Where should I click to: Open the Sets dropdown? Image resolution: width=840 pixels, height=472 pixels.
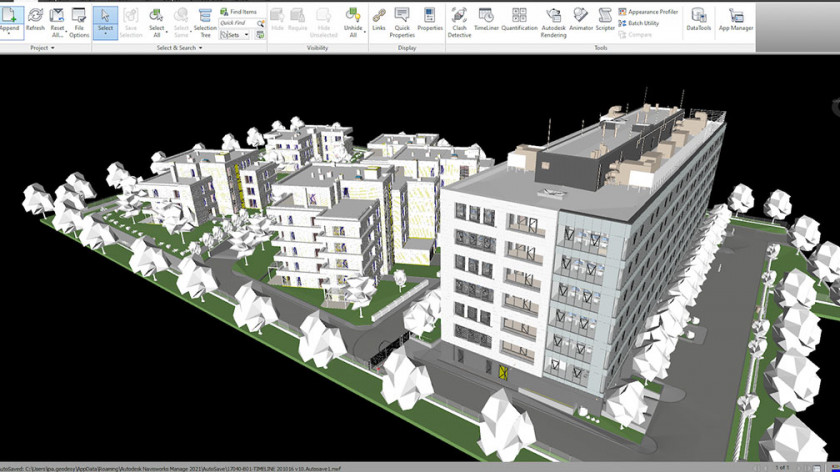(235, 35)
